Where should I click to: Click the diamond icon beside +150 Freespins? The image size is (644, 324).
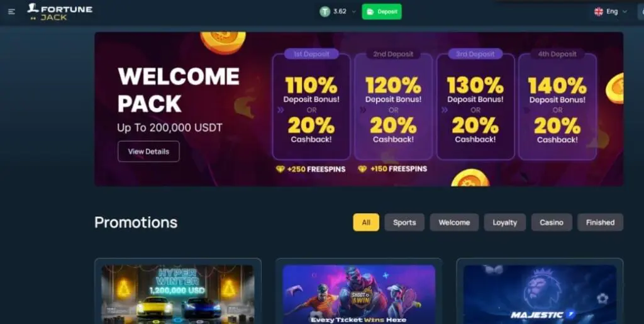tap(362, 169)
